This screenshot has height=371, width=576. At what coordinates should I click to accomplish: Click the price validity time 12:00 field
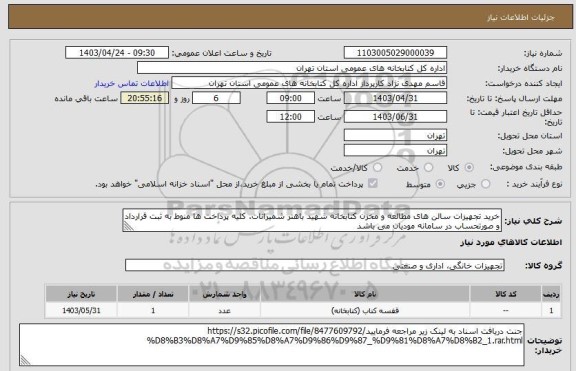coord(291,117)
